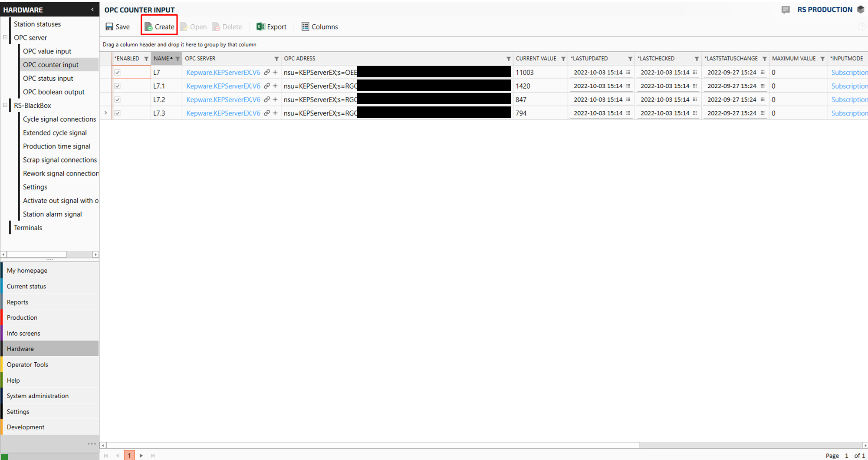Click the plus icon in L7.2 row
Image resolution: width=868 pixels, height=460 pixels.
275,99
